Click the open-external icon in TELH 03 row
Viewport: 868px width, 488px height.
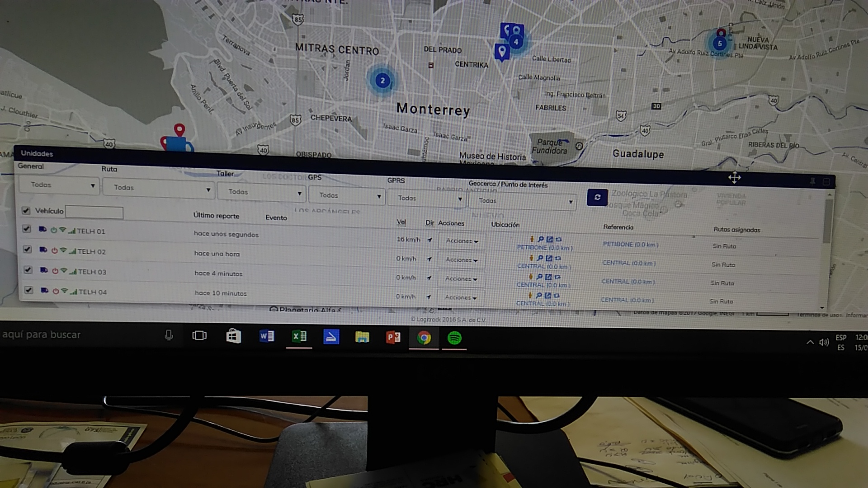pos(548,277)
